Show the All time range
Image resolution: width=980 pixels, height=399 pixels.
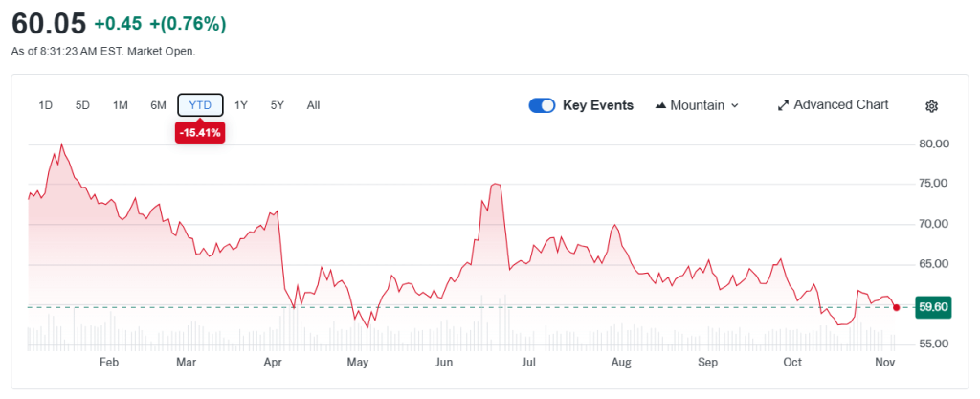pyautogui.click(x=314, y=105)
